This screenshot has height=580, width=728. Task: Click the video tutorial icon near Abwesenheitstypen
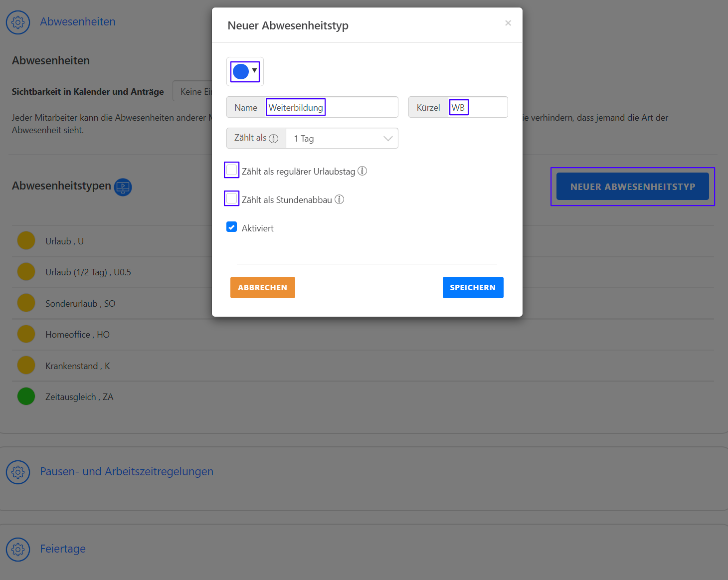pos(123,187)
